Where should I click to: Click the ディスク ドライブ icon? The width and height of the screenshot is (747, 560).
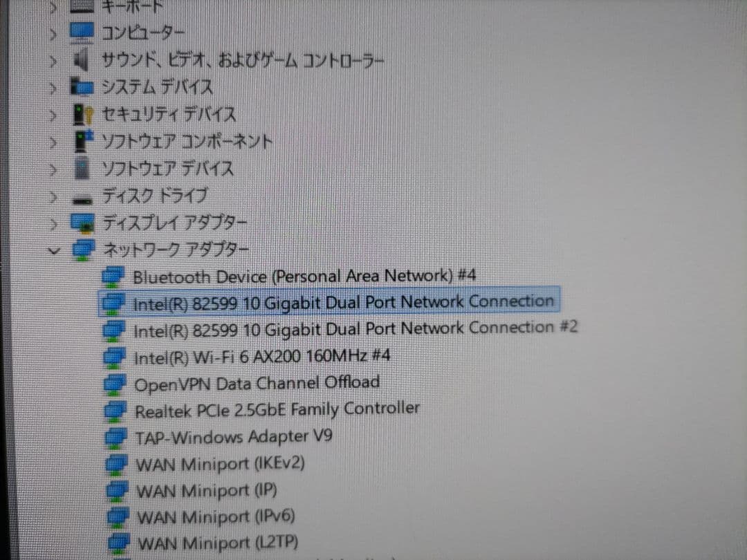coord(82,200)
